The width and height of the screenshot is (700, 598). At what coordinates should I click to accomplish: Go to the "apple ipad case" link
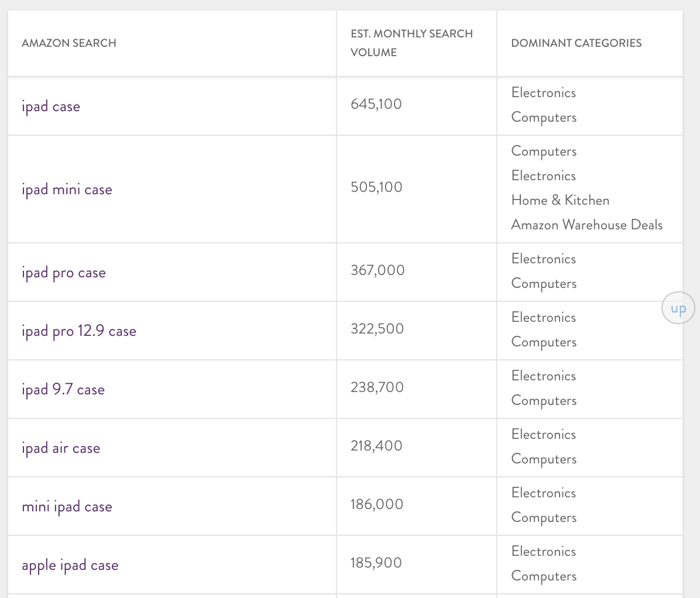coord(70,565)
